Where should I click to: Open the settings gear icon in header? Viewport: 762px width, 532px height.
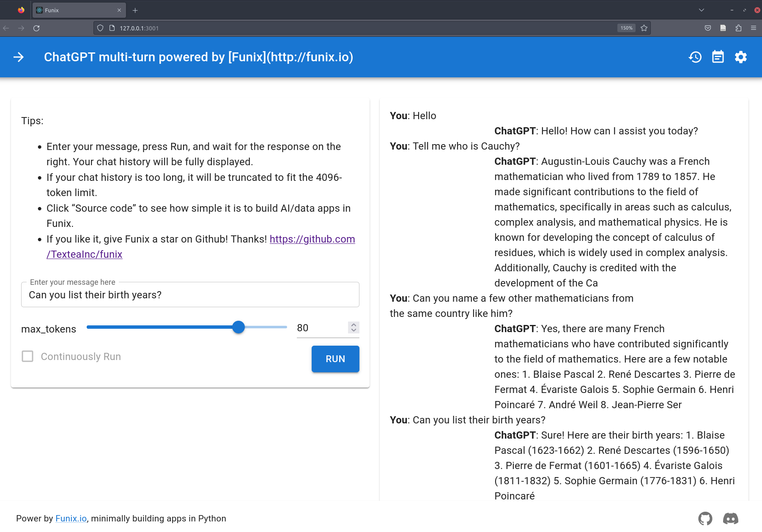(x=741, y=57)
